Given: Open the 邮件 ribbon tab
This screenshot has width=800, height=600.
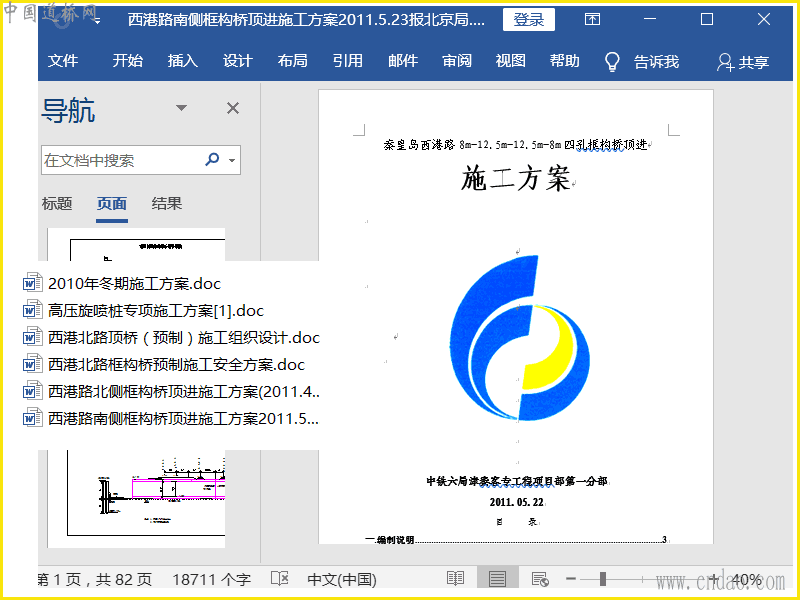Looking at the screenshot, I should (x=403, y=61).
